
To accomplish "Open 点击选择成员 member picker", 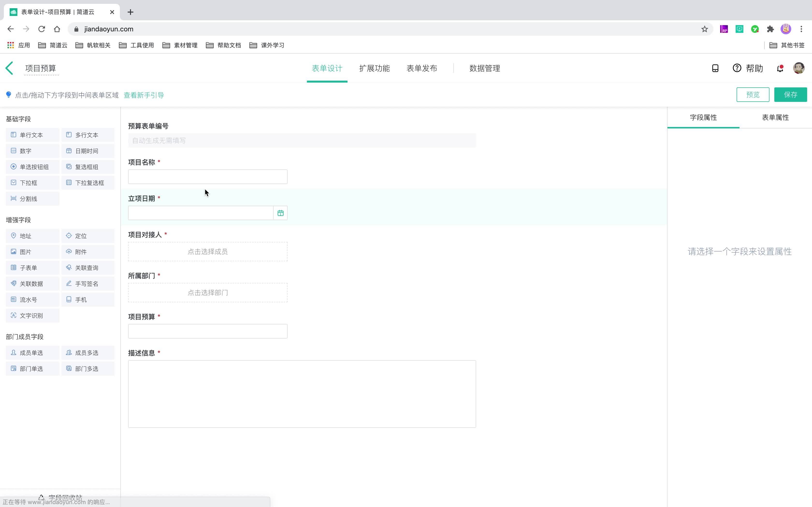I will pyautogui.click(x=207, y=252).
